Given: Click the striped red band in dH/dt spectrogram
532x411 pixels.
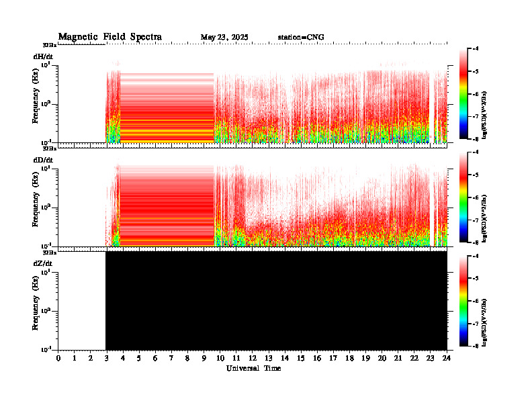Looking at the screenshot, I should [167, 108].
